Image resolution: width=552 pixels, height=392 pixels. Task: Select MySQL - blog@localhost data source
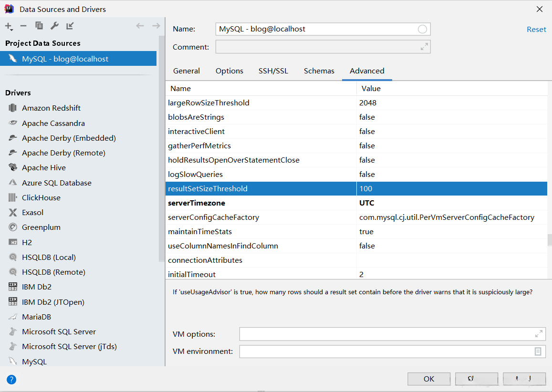65,59
